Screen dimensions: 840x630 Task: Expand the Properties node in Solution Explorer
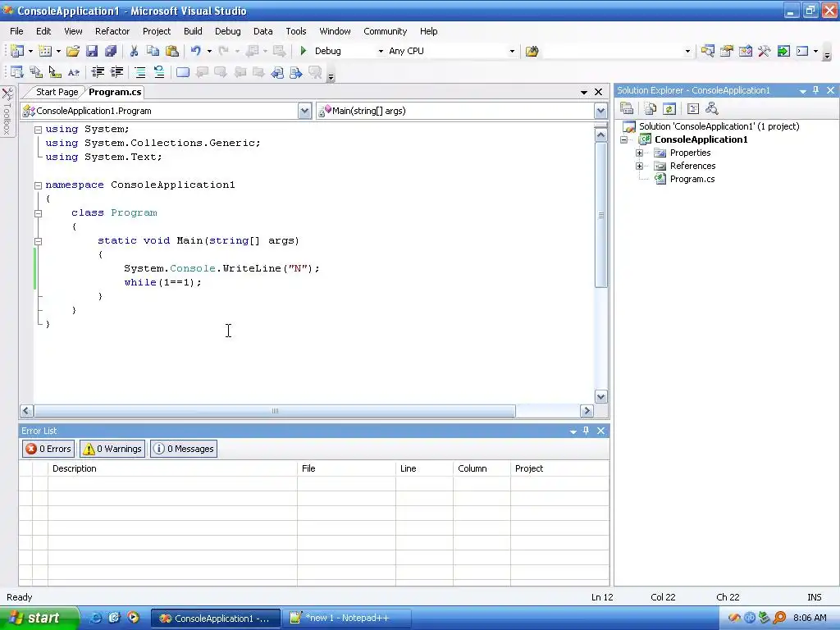[639, 153]
